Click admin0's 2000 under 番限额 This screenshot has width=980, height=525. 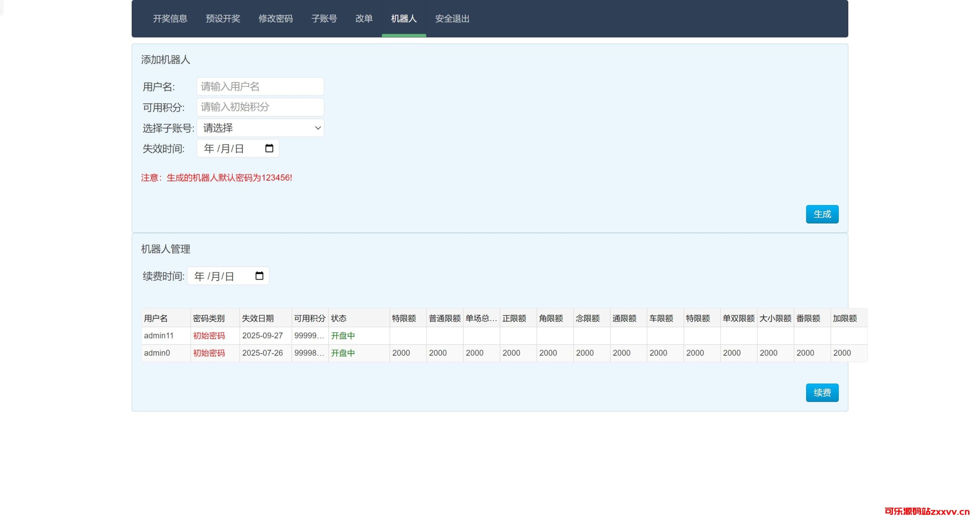pyautogui.click(x=812, y=353)
